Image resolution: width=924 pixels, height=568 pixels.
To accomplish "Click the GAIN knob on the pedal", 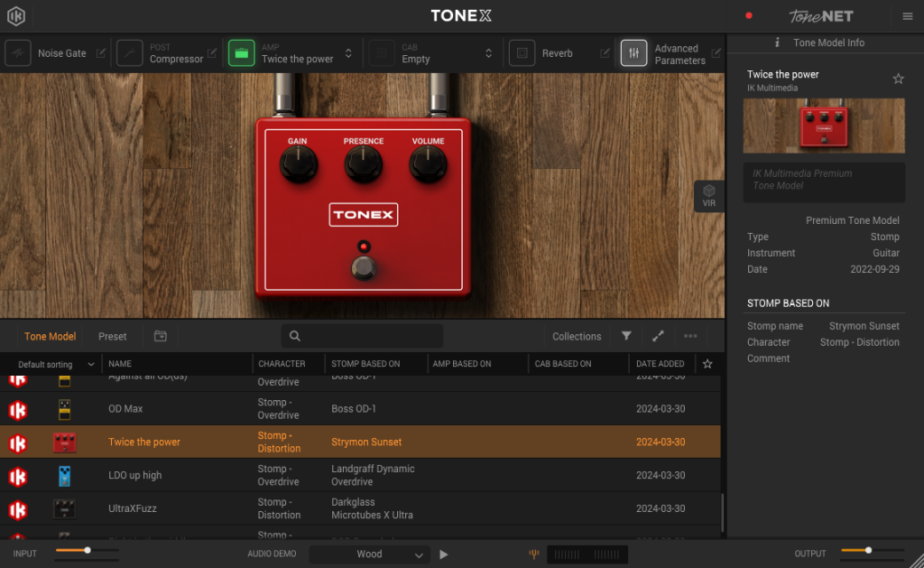I will [x=298, y=164].
